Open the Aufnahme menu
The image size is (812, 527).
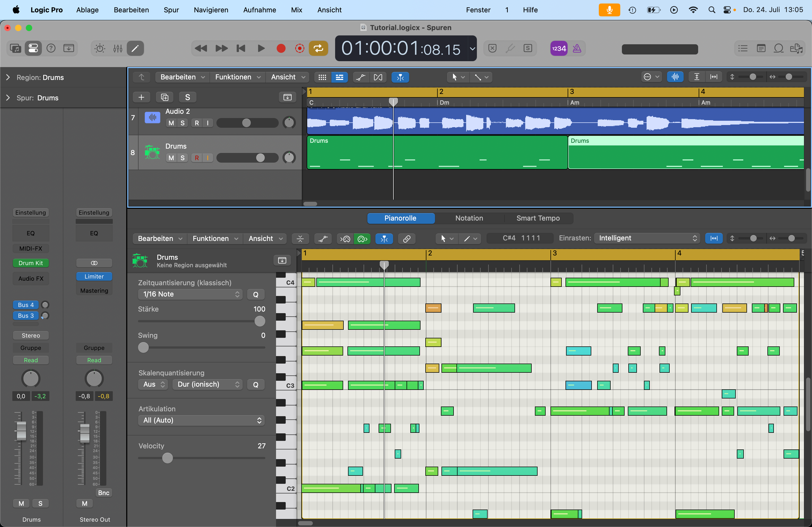point(260,10)
